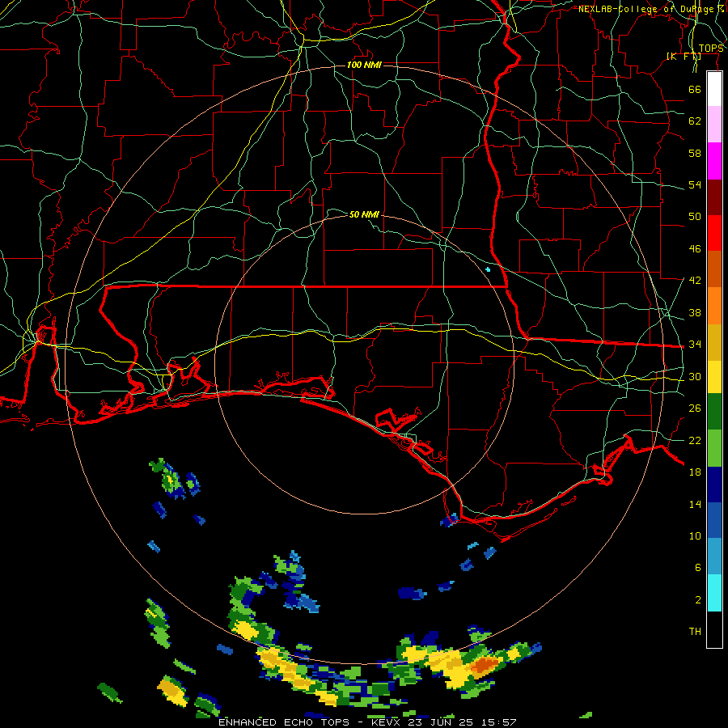Click the "100 NMI" range ring label
Viewport: 728px width, 728px height.
(364, 65)
